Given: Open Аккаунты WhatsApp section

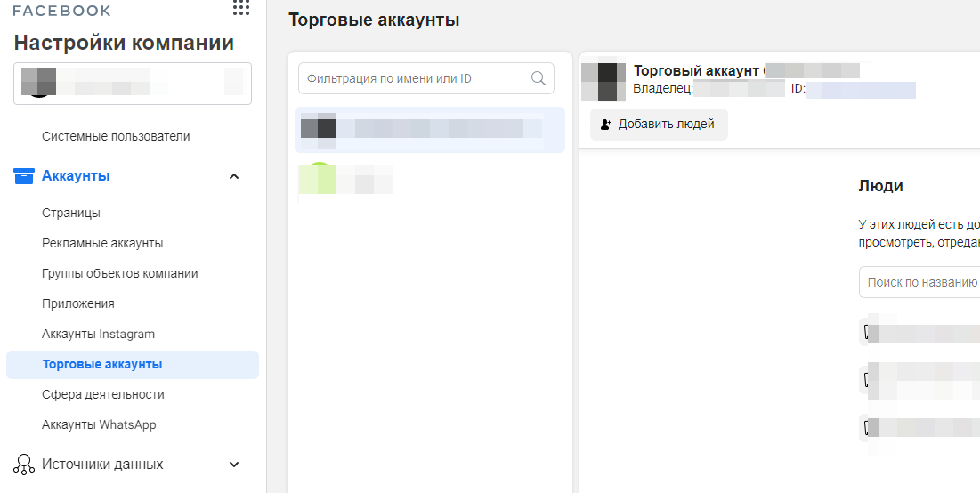Looking at the screenshot, I should pos(99,424).
